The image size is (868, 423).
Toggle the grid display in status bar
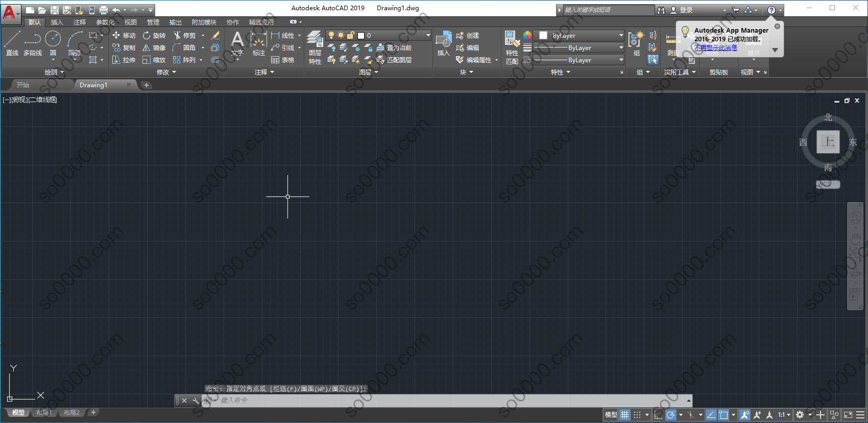[625, 415]
